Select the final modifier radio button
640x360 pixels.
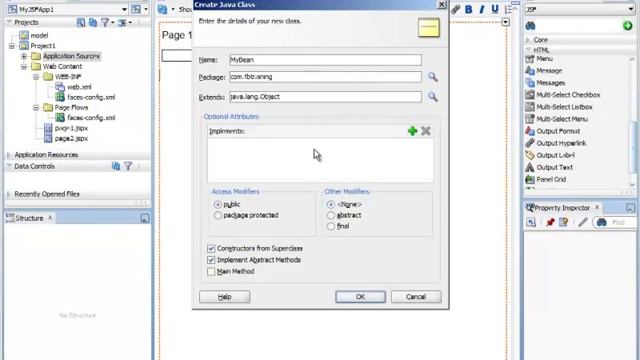(331, 226)
